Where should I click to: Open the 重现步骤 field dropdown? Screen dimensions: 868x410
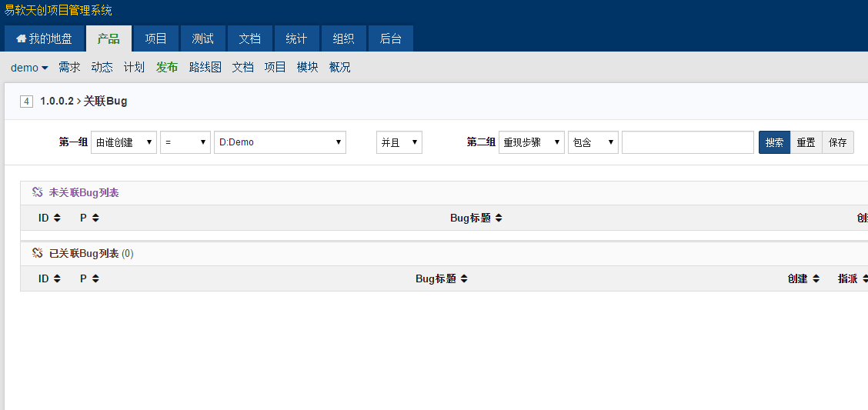[x=532, y=142]
